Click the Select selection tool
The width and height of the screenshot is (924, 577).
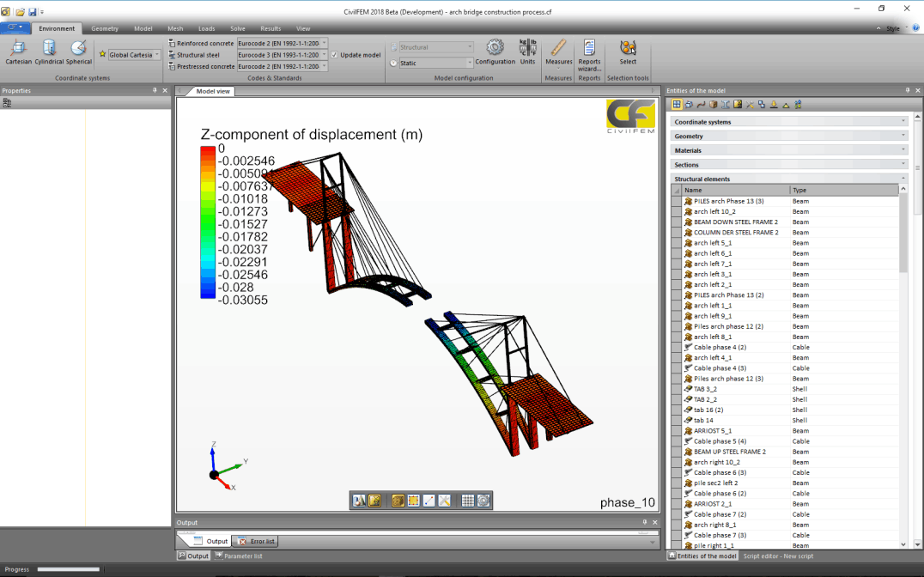point(628,51)
